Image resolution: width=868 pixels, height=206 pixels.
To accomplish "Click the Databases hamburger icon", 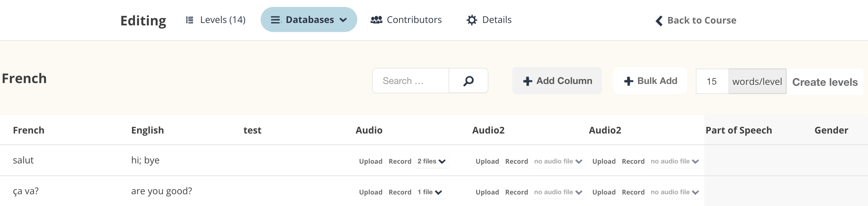I will tap(275, 20).
